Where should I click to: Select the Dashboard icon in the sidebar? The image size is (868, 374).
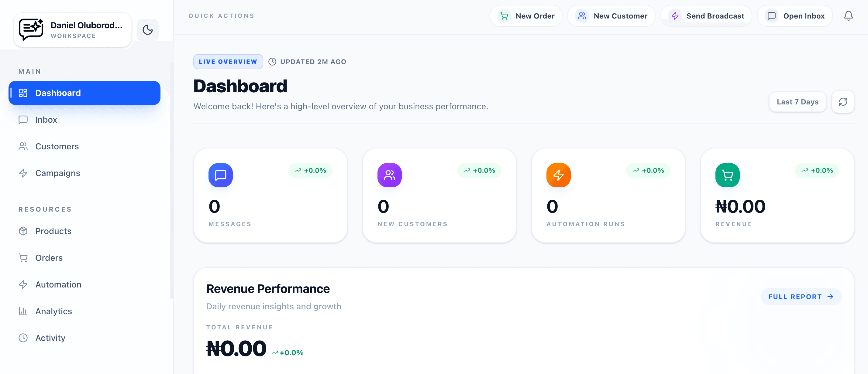pyautogui.click(x=23, y=93)
